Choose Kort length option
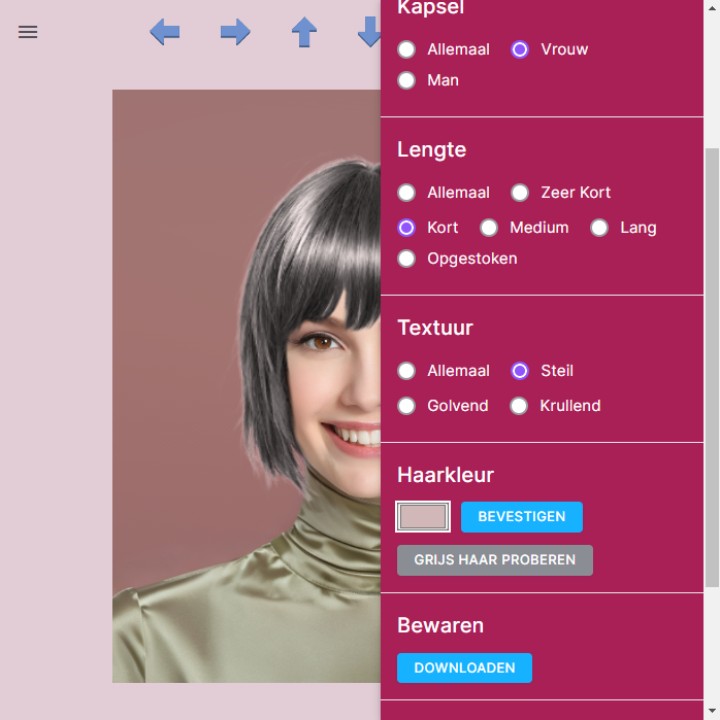720x720 pixels. coord(407,227)
